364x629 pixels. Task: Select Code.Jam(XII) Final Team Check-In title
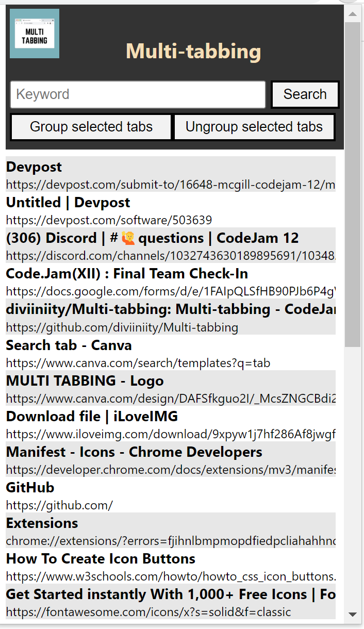(x=127, y=274)
